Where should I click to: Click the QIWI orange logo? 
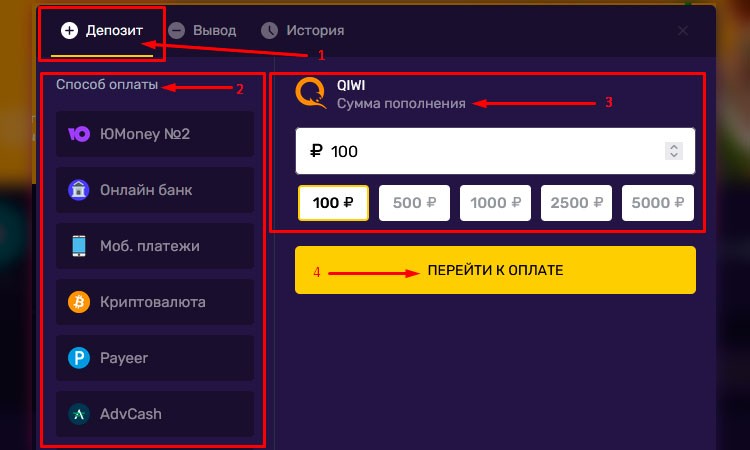311,93
